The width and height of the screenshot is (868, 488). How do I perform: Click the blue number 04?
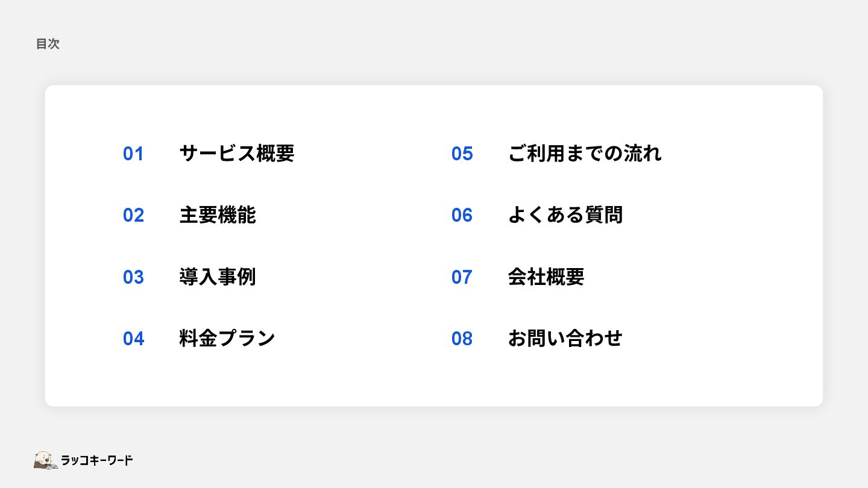[x=133, y=339]
